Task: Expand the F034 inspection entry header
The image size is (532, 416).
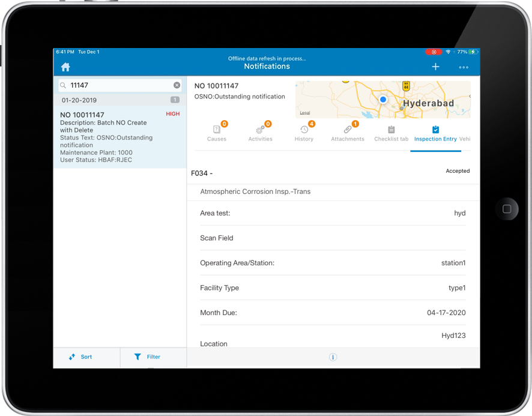Action: 333,173
